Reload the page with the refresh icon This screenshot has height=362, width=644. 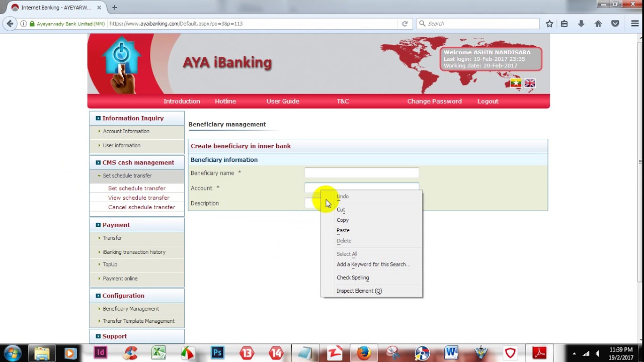pos(405,24)
